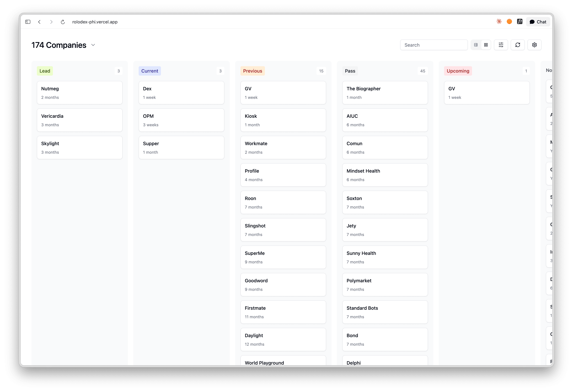Screen dimensions: 573x392
Task: Open the filter sliders options
Action: click(x=501, y=45)
